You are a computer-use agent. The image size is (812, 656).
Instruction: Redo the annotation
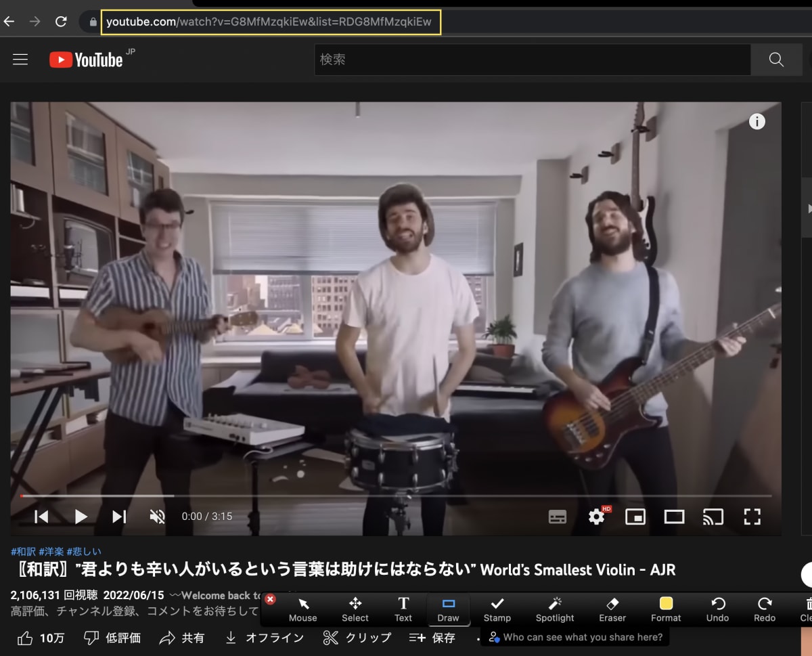point(765,609)
